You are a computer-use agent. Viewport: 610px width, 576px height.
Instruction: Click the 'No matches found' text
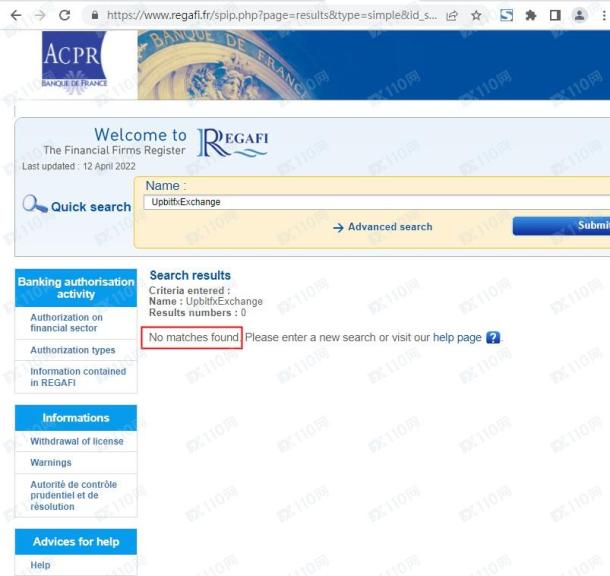tap(193, 337)
